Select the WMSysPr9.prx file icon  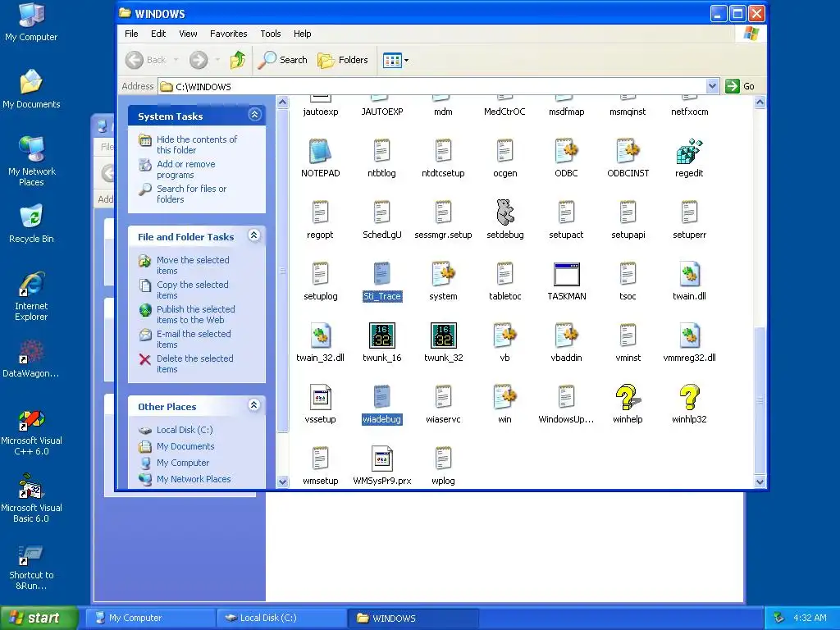[x=382, y=459]
